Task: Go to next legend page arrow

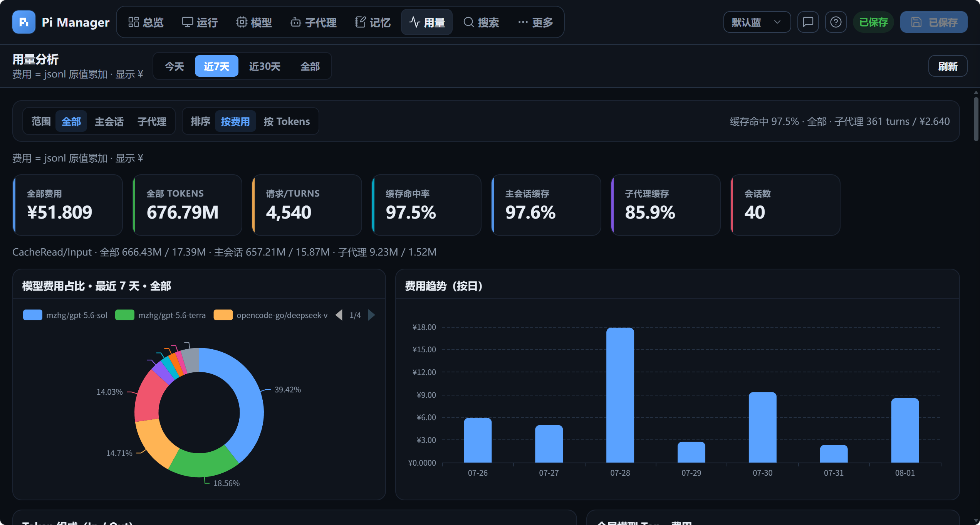Action: [x=371, y=315]
